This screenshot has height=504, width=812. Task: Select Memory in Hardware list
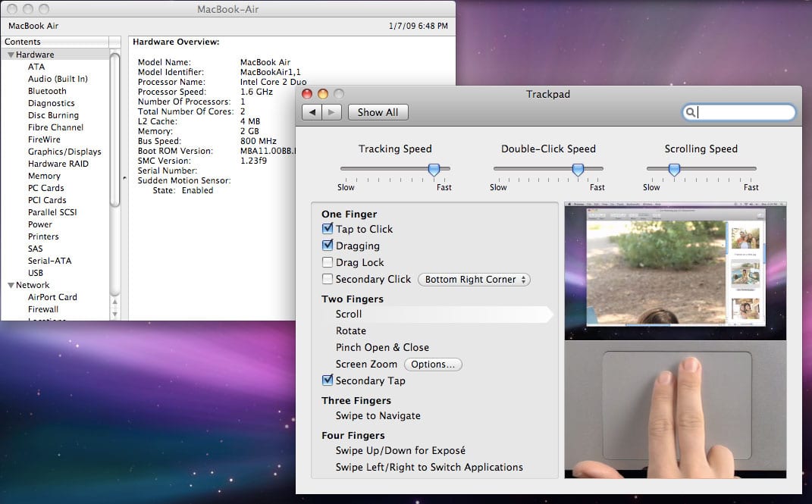(x=44, y=176)
